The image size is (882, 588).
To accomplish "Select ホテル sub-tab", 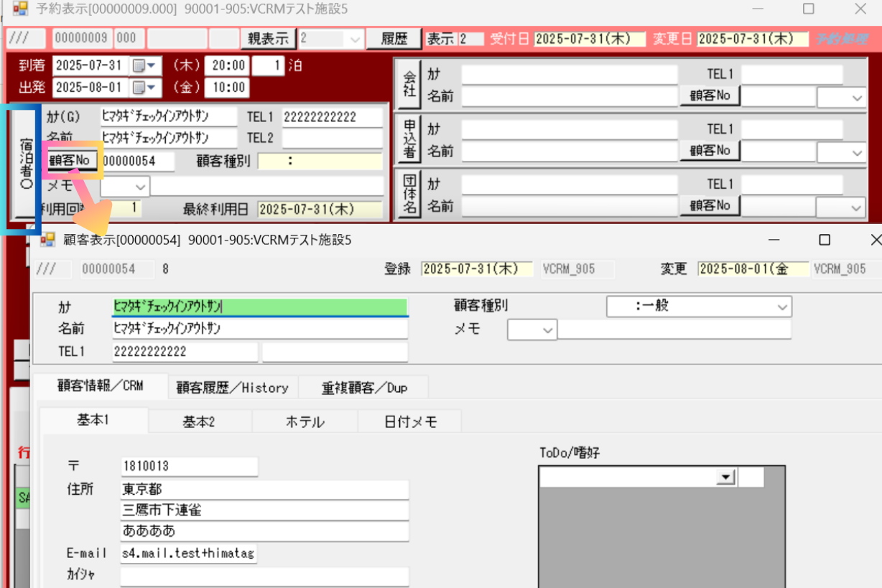I will (x=305, y=422).
